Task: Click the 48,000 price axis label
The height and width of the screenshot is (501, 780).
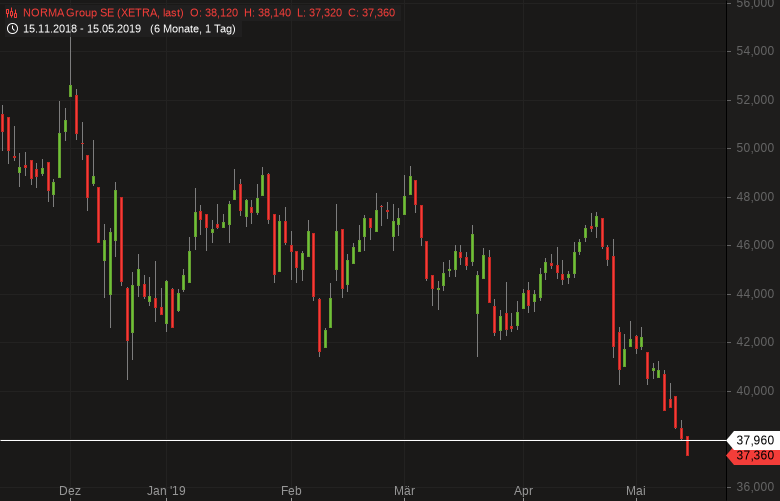Action: pyautogui.click(x=755, y=197)
